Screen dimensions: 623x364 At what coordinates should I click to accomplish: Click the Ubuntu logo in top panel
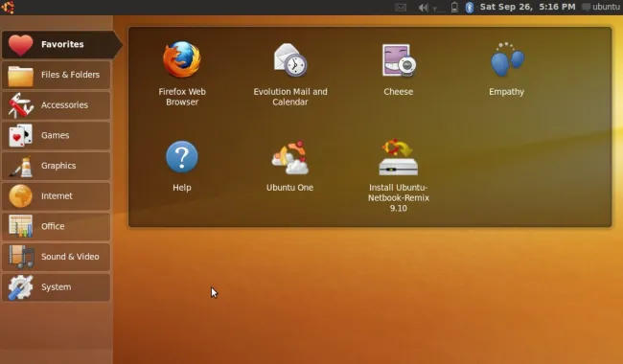[x=8, y=7]
